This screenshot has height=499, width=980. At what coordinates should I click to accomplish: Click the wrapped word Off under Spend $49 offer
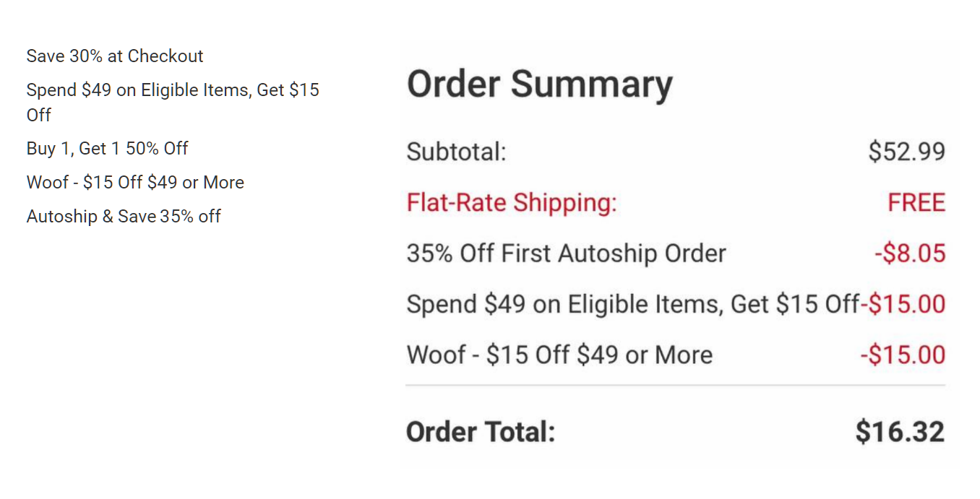point(39,116)
